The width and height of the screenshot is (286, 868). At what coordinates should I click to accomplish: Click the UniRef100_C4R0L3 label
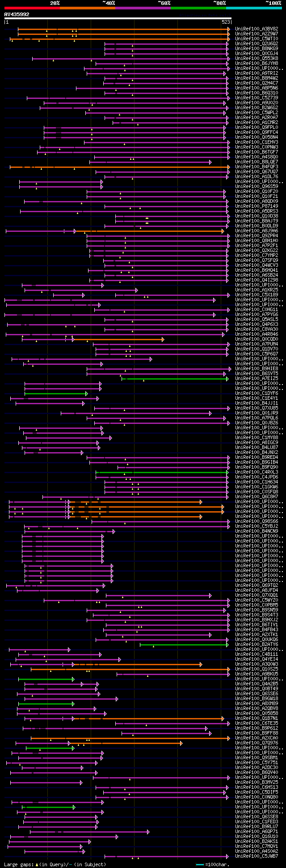tap(257, 472)
